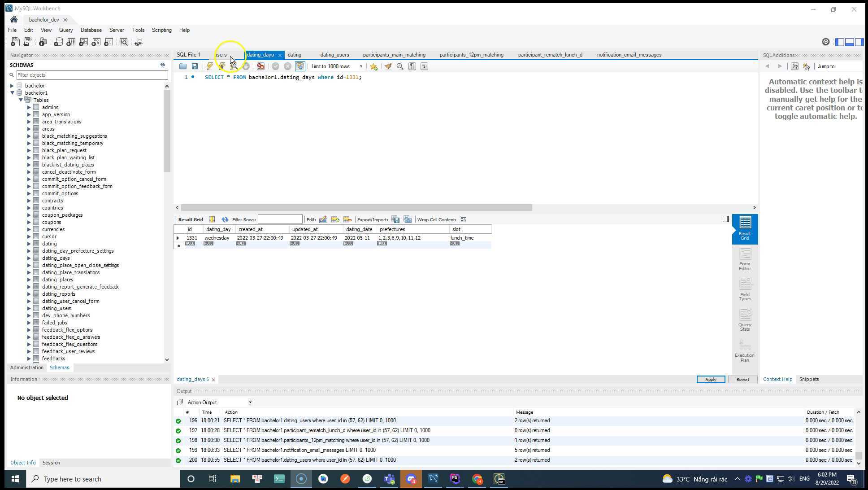The height and width of the screenshot is (490, 868).
Task: Expand the dating_users table node
Action: [29, 308]
